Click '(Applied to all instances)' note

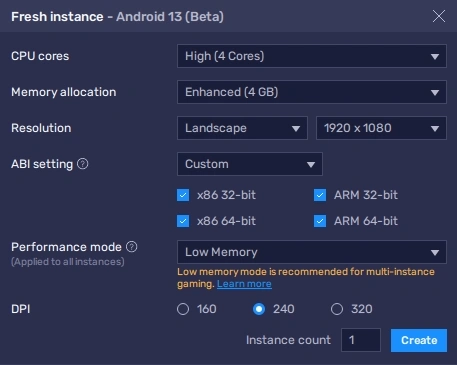click(x=68, y=262)
